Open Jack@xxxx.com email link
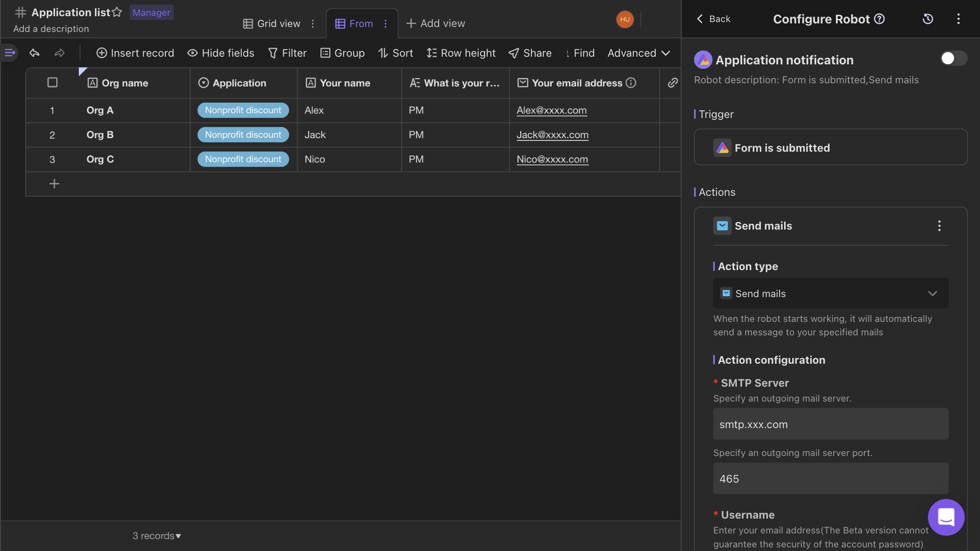980x551 pixels. click(553, 135)
